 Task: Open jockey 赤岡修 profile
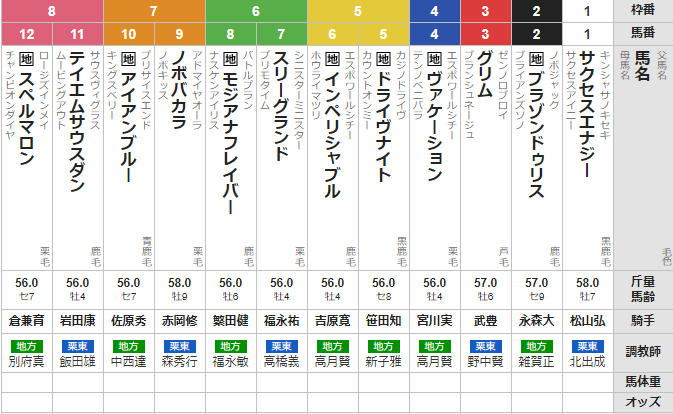(x=179, y=321)
